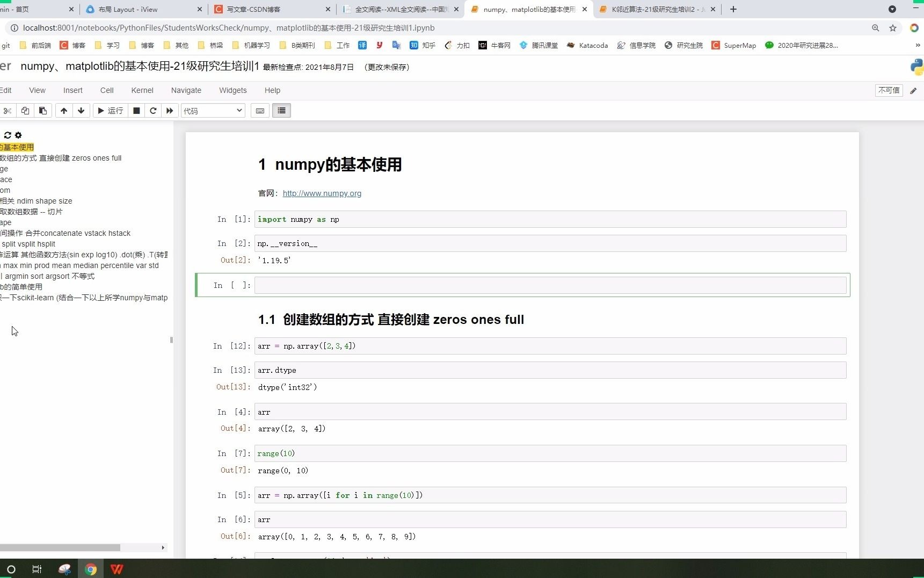Switch to the 全文阅读 XML browser tab
The width and height of the screenshot is (924, 578).
click(x=400, y=9)
